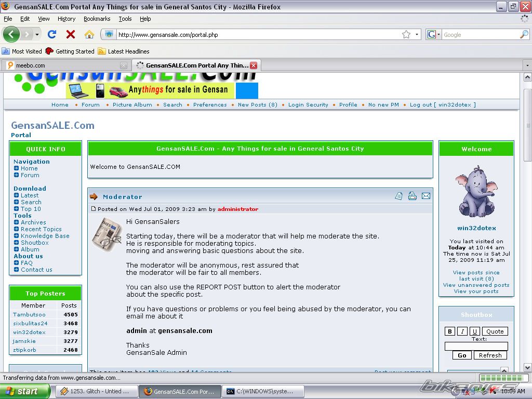
Task: View New Posts (8) link
Action: point(258,105)
